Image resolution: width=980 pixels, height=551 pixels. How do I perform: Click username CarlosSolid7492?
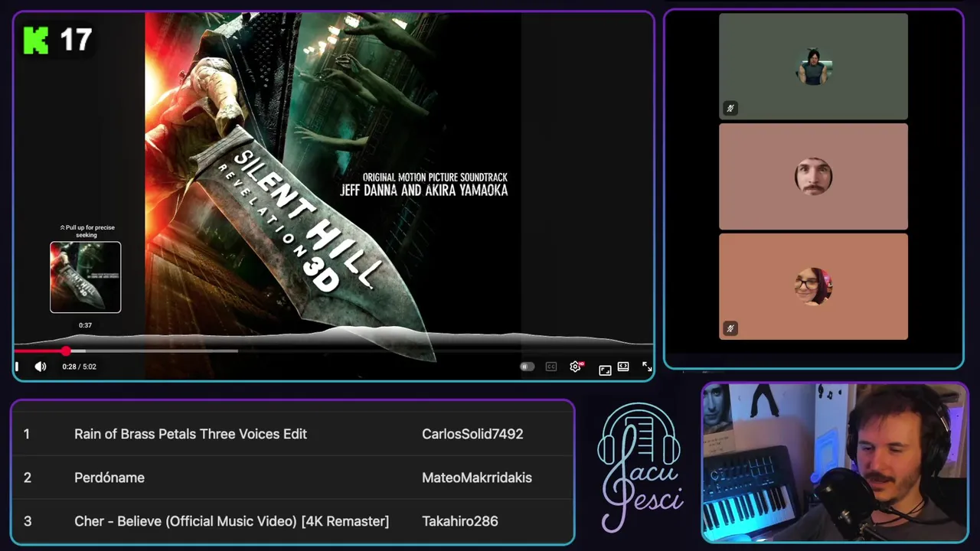[x=472, y=434]
